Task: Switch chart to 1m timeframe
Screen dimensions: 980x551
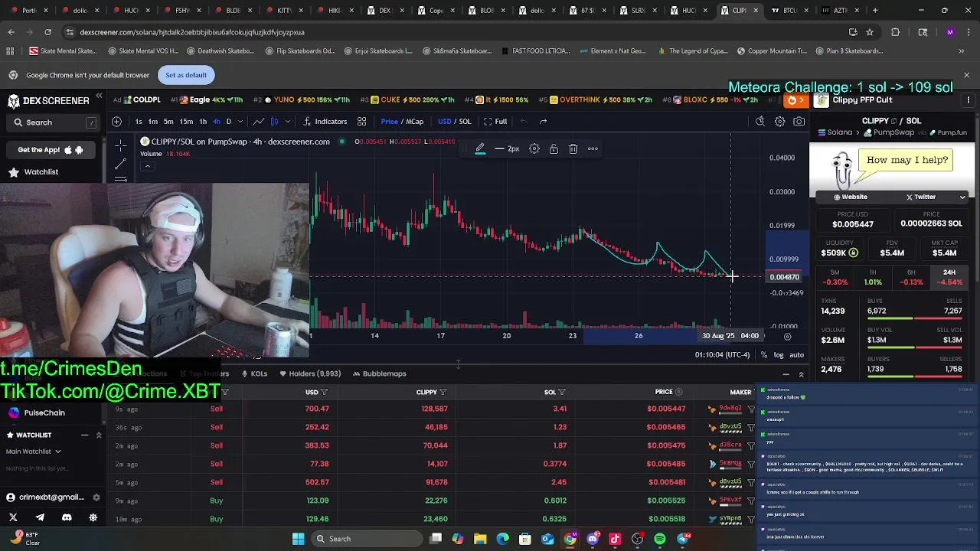Action: click(x=152, y=121)
